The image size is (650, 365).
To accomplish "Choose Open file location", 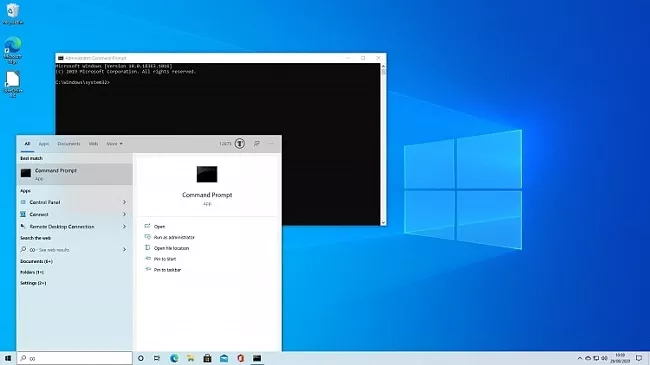I will (171, 248).
